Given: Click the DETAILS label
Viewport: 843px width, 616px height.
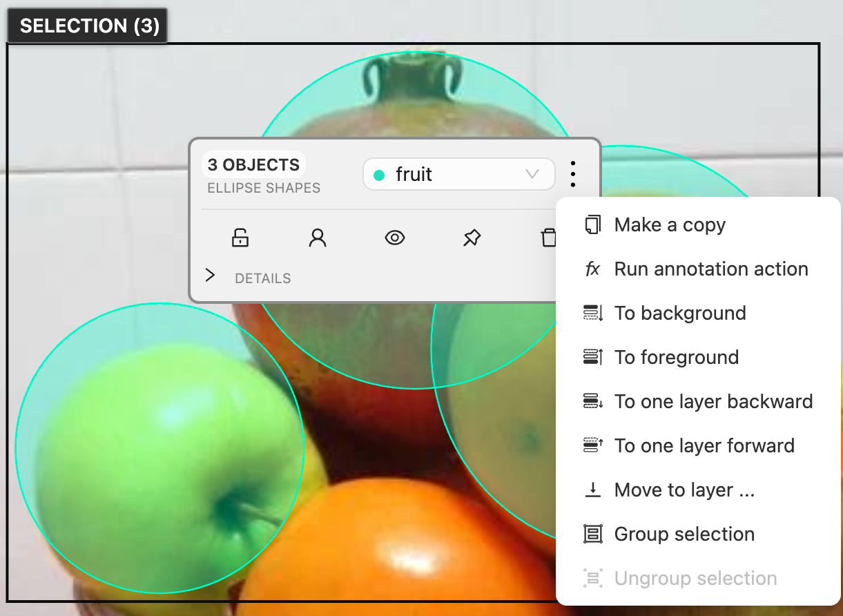Looking at the screenshot, I should (x=263, y=278).
